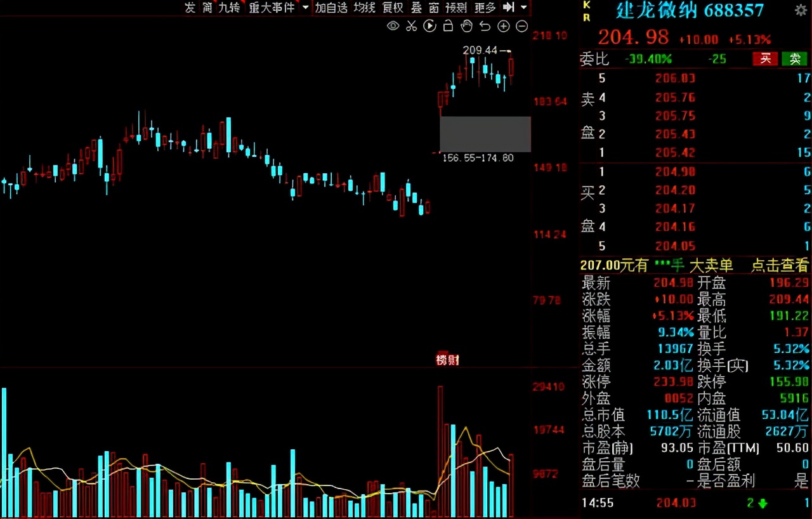Select the hand pan tool
The width and height of the screenshot is (812, 519).
(x=466, y=26)
